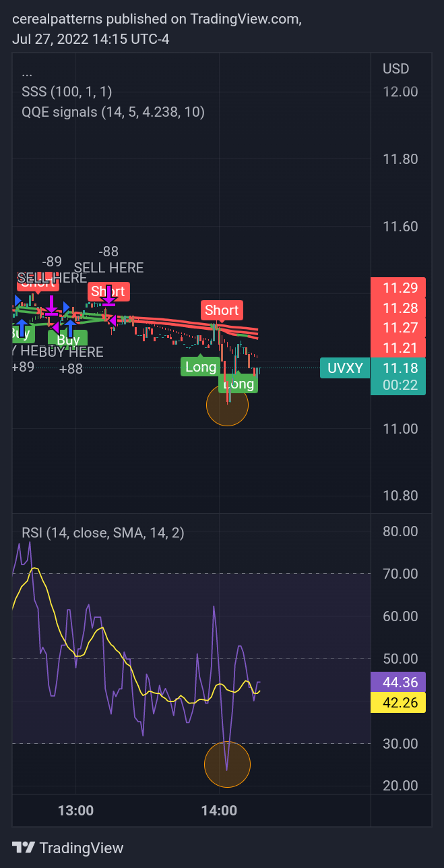444x868 pixels.
Task: Open the SSS (100, 1, 1) indicator legend
Action: pos(67,92)
